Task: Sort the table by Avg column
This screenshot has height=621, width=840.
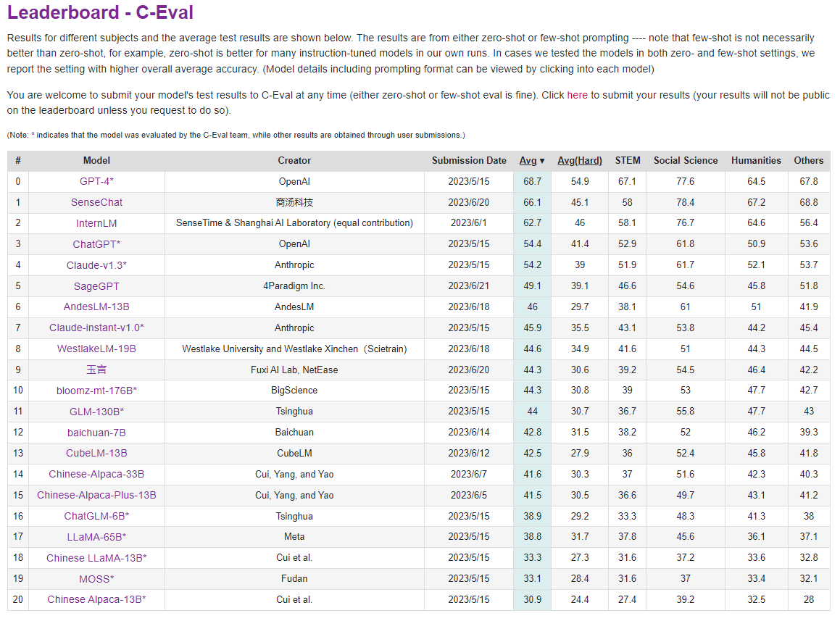Action: (531, 161)
